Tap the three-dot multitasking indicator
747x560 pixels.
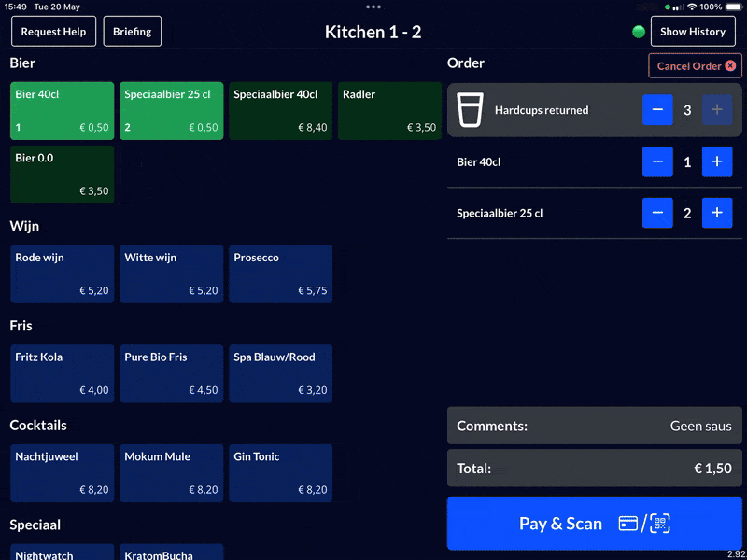tap(373, 7)
